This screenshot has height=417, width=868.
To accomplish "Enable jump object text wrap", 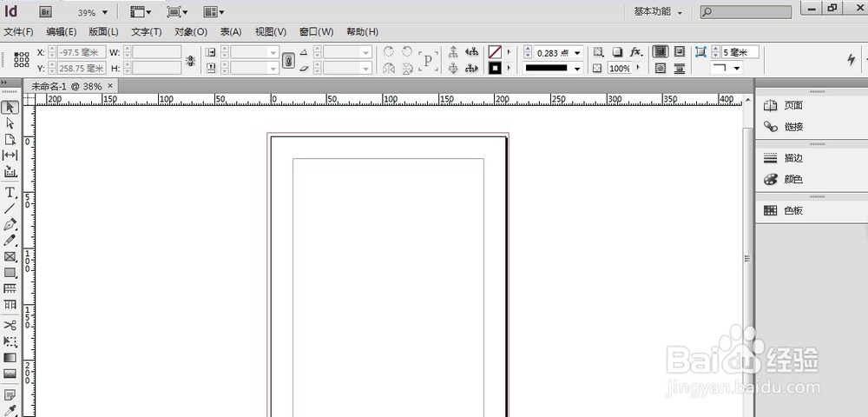I will pos(680,68).
